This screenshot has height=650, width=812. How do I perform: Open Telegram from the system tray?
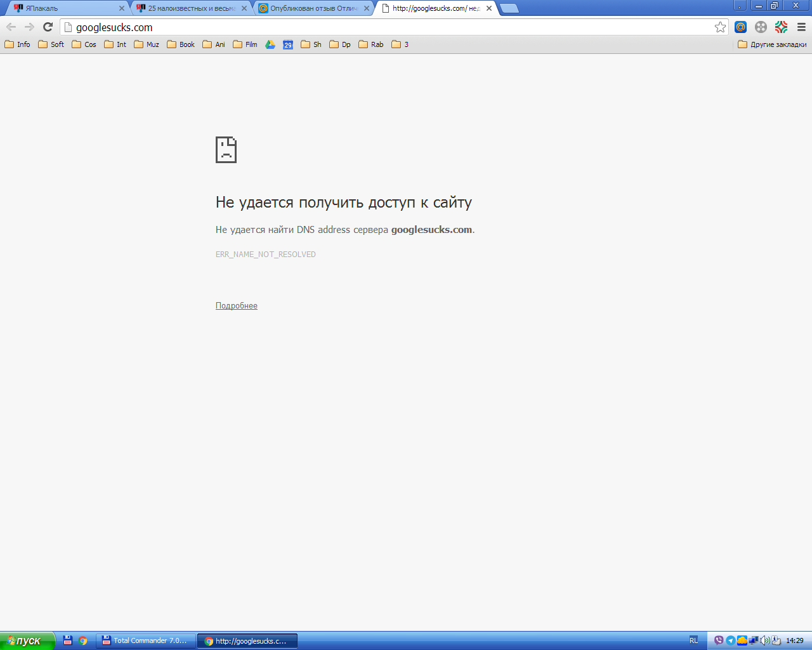tap(730, 640)
